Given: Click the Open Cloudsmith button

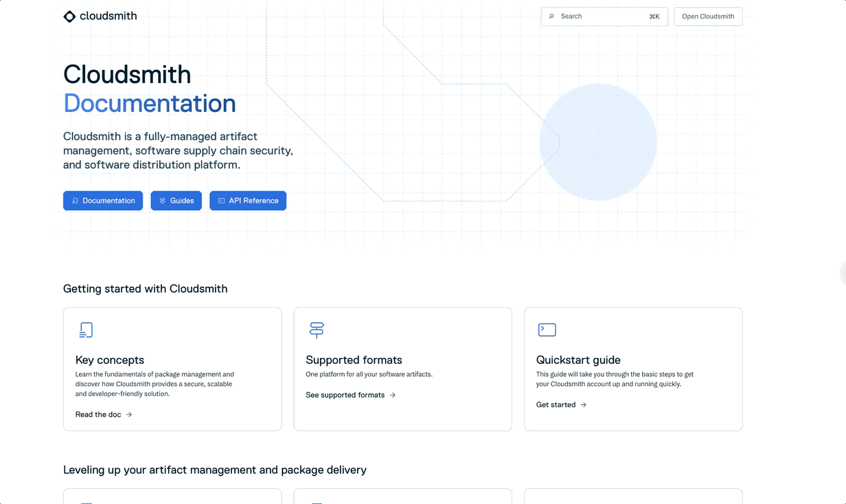Looking at the screenshot, I should point(708,16).
